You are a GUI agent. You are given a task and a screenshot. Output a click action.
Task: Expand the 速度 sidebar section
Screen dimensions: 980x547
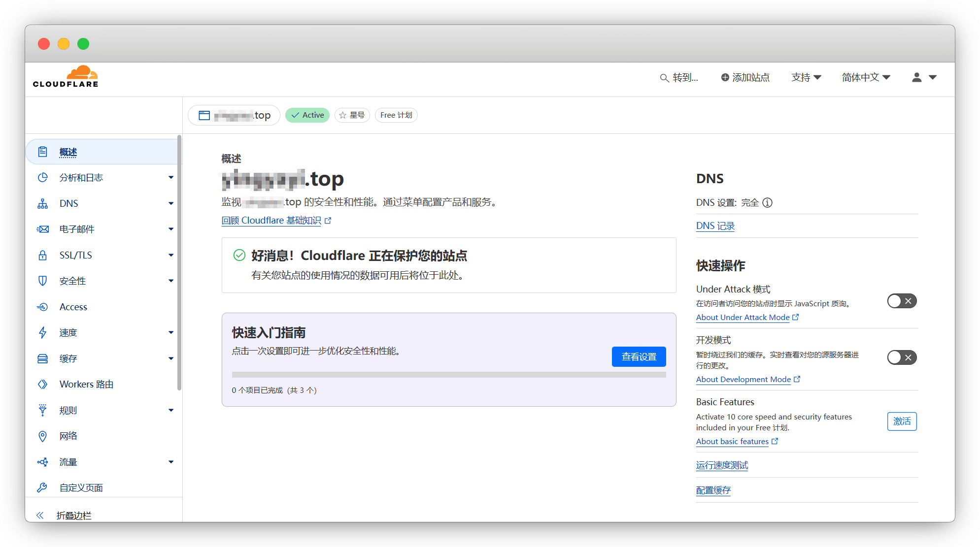click(171, 332)
